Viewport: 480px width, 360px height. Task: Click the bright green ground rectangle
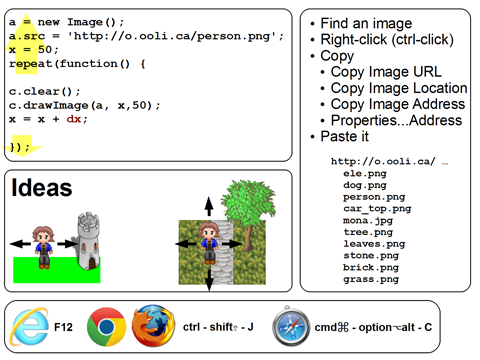(57, 270)
